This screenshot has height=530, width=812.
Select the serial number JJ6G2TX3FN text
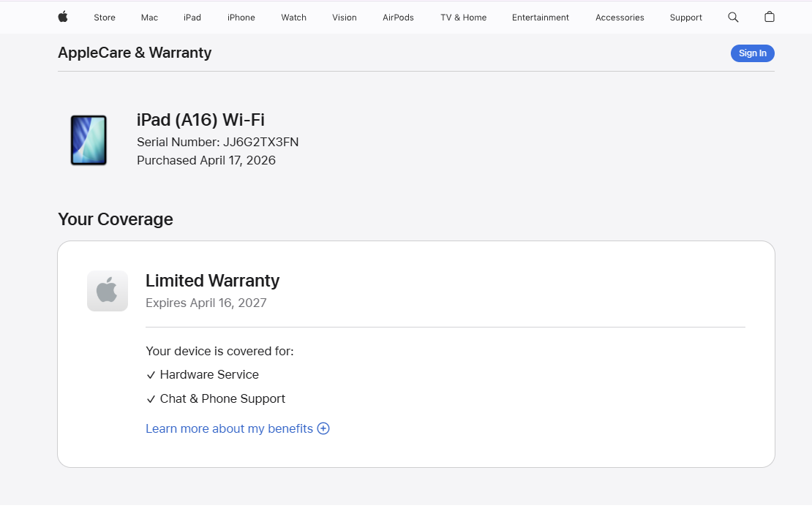pyautogui.click(x=260, y=143)
